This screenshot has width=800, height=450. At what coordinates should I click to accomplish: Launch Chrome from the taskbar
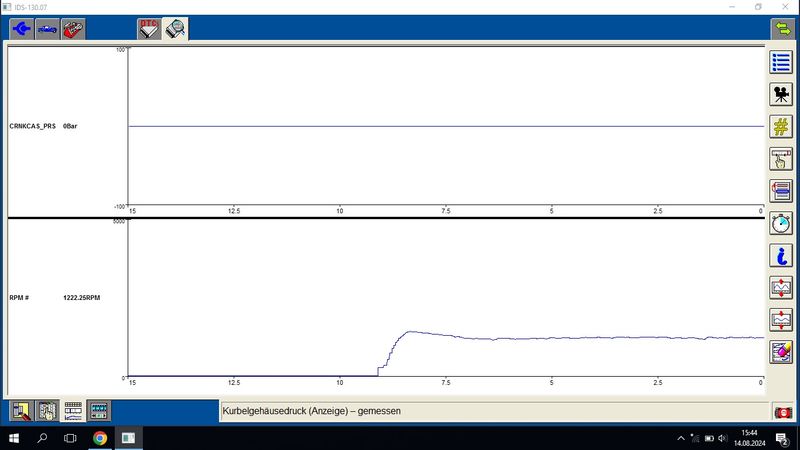click(x=100, y=438)
